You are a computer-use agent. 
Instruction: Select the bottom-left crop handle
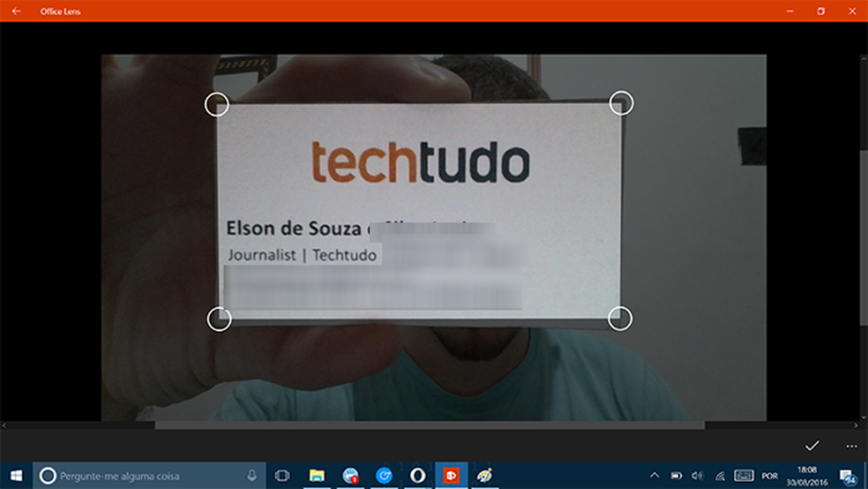(220, 319)
